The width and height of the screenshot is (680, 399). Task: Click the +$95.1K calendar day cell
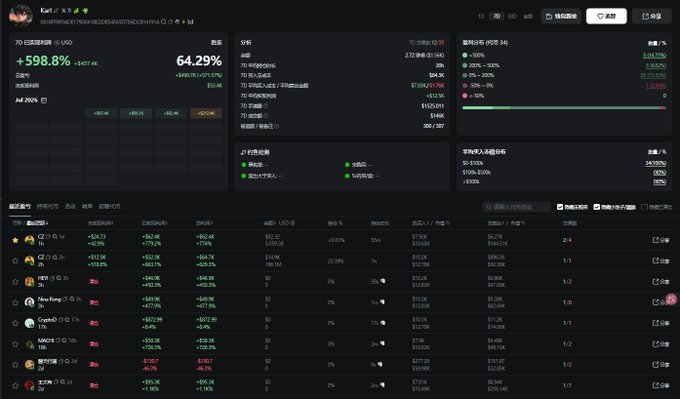(136, 113)
